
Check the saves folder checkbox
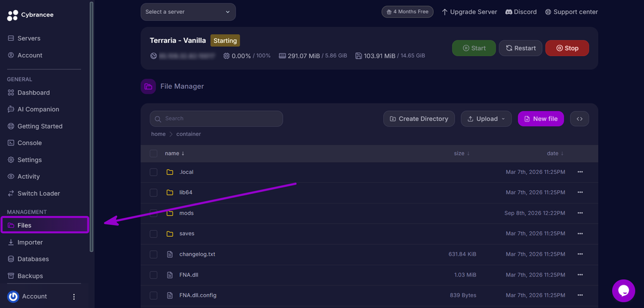point(153,234)
